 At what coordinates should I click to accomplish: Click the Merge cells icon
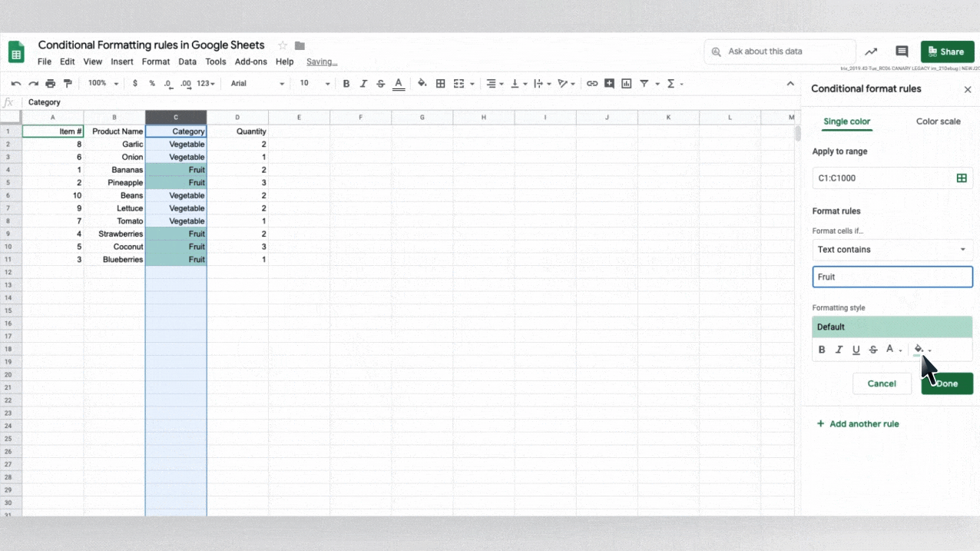pos(459,84)
